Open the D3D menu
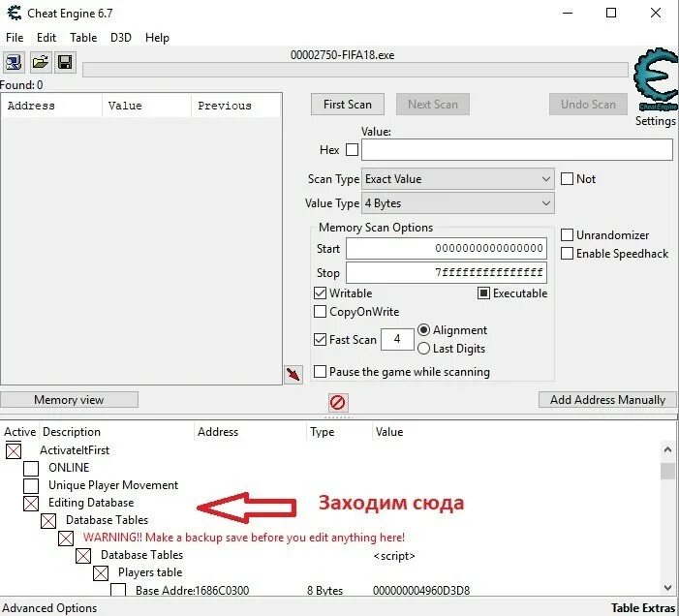The height and width of the screenshot is (616, 679). point(121,38)
